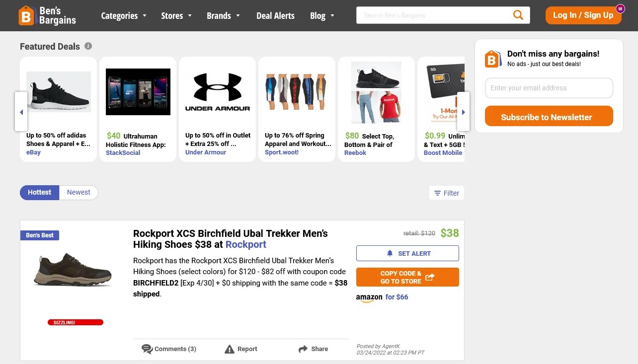The image size is (638, 364).
Task: Click the Set Alert bell icon
Action: (x=390, y=253)
